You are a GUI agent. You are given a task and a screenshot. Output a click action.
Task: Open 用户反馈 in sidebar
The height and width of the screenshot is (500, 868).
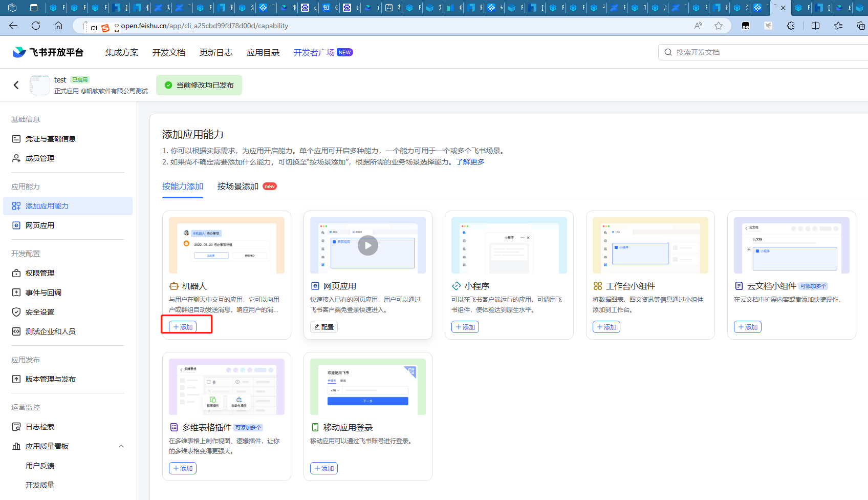point(40,466)
